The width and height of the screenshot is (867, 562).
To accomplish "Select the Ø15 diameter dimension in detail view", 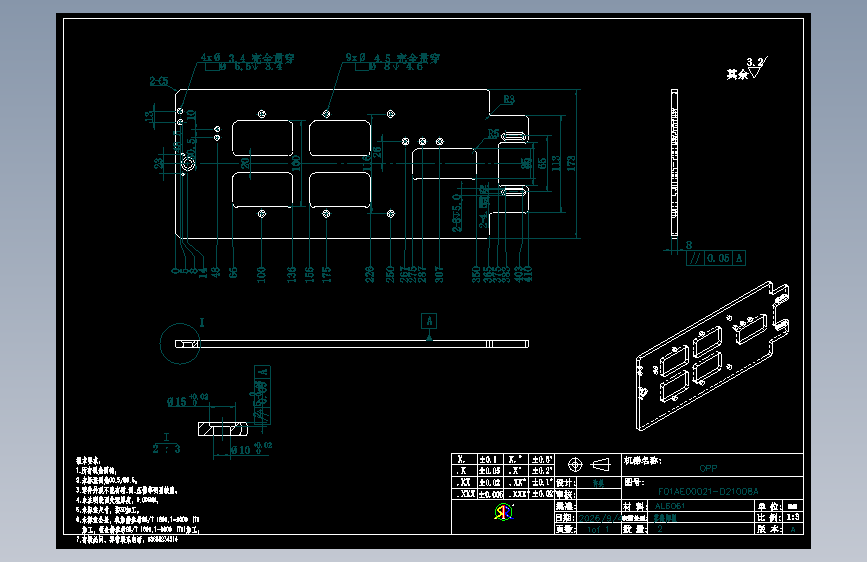I will (188, 400).
